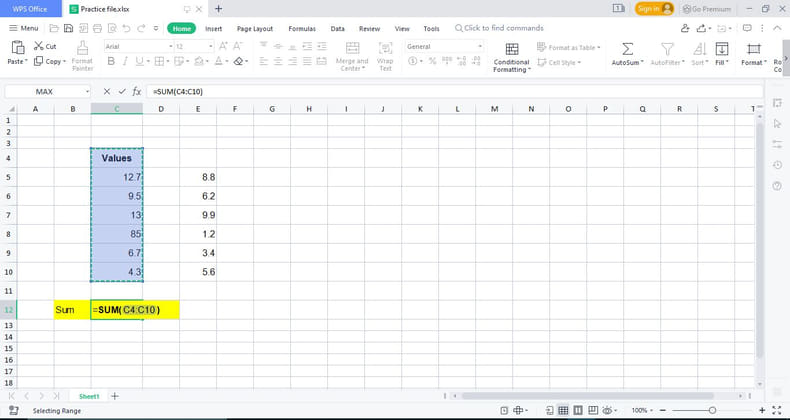Click Go Premium in the title bar
The image size is (790, 420).
[x=706, y=9]
